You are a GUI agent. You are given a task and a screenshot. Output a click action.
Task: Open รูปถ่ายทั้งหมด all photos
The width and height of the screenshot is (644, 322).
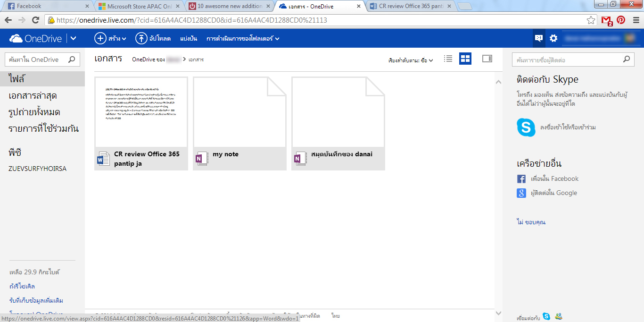click(34, 112)
